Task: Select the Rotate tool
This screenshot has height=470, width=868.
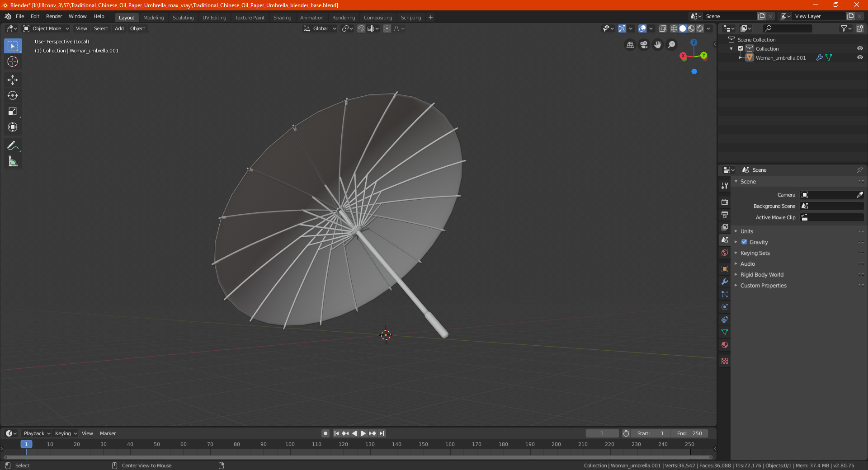Action: tap(13, 95)
